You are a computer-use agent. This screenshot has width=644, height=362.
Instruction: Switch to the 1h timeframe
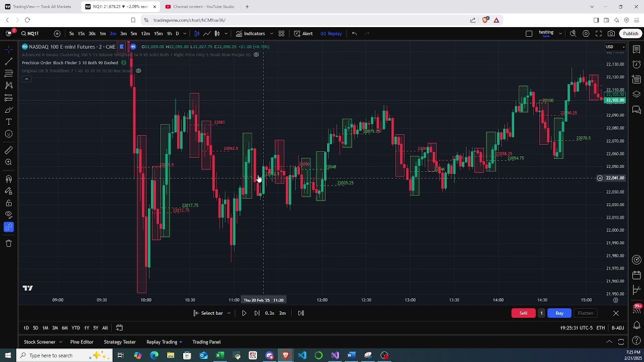tap(169, 34)
